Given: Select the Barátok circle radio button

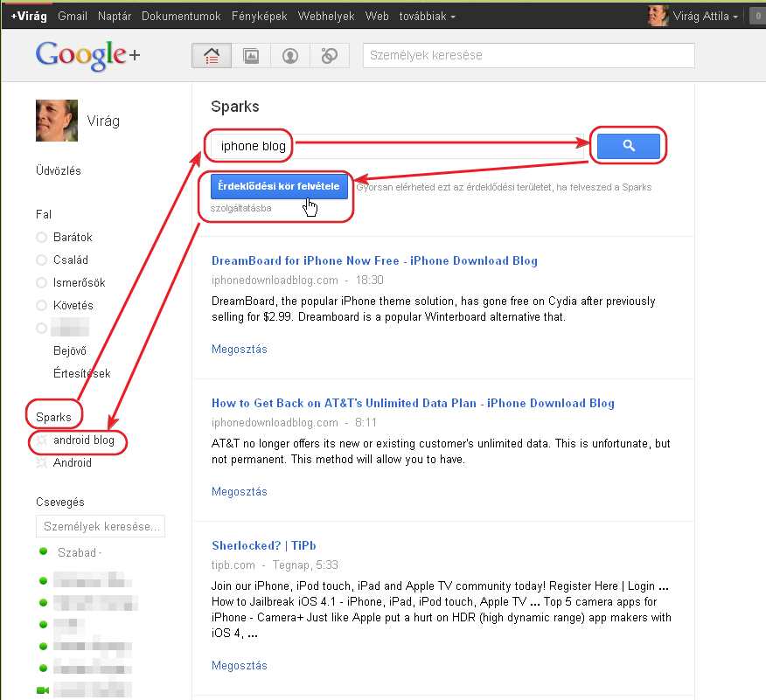Looking at the screenshot, I should click(x=41, y=237).
